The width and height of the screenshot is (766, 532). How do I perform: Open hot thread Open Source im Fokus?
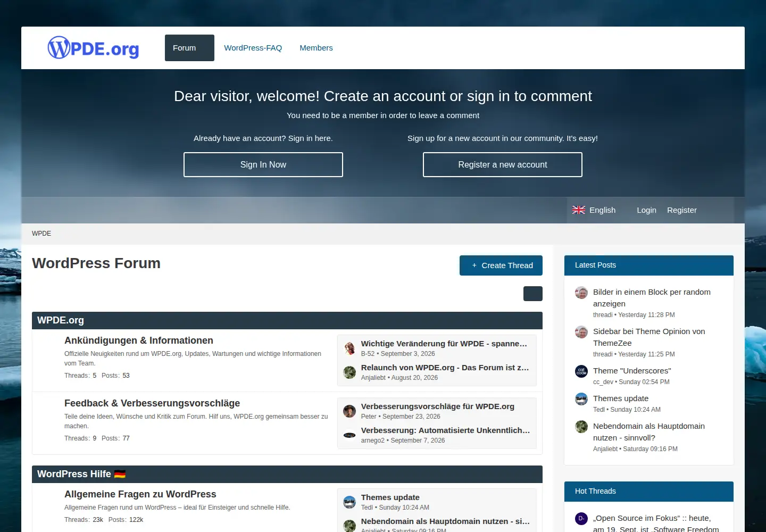[x=656, y=523]
